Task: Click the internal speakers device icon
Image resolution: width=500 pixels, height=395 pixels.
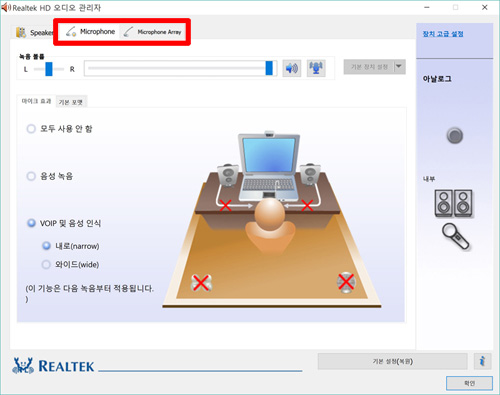Action: (454, 203)
